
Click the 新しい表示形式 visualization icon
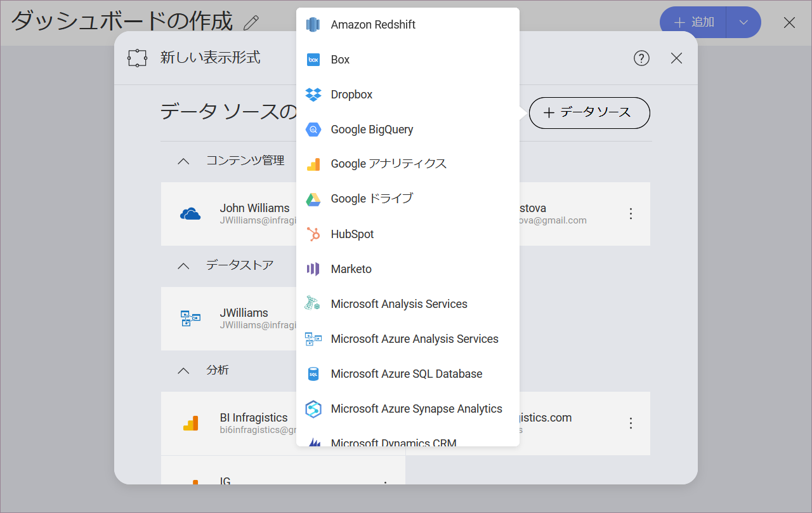pos(137,58)
